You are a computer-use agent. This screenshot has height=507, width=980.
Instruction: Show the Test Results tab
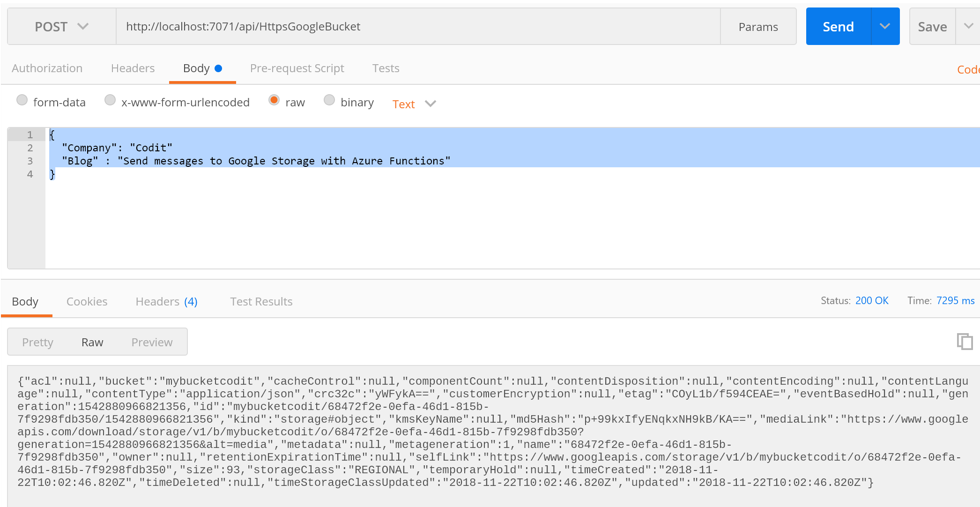261,302
